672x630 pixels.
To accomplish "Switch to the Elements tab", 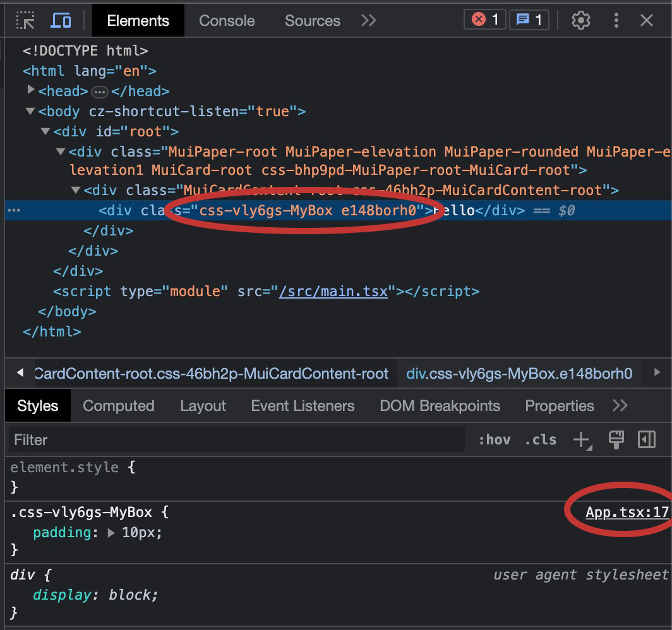I will pyautogui.click(x=138, y=21).
